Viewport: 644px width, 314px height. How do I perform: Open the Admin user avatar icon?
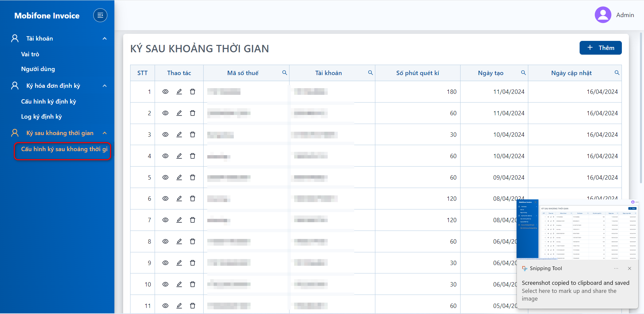tap(603, 15)
